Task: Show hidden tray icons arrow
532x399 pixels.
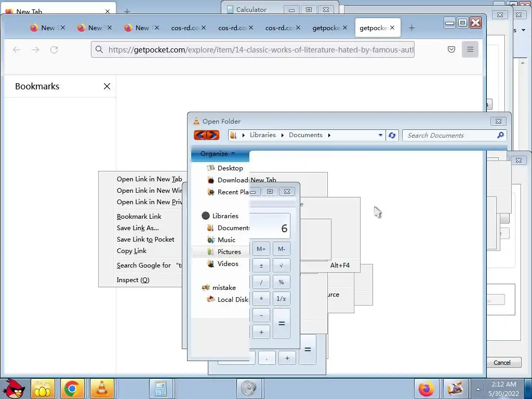Action: point(478,389)
